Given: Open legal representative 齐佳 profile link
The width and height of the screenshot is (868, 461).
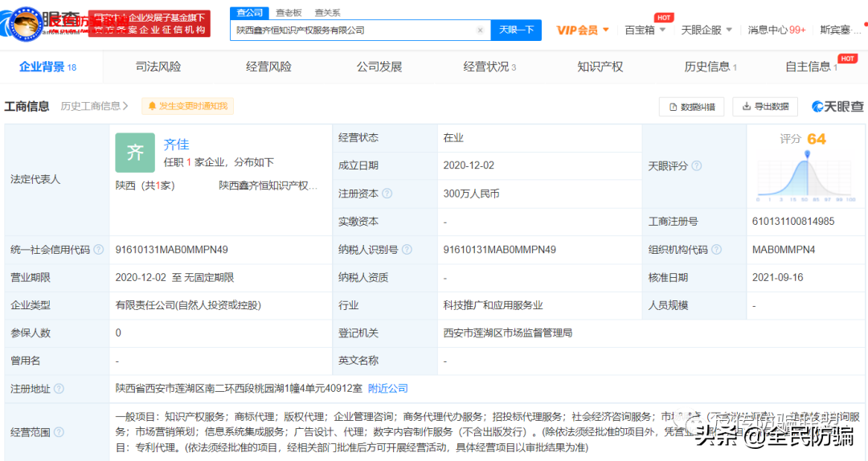Looking at the screenshot, I should (176, 145).
